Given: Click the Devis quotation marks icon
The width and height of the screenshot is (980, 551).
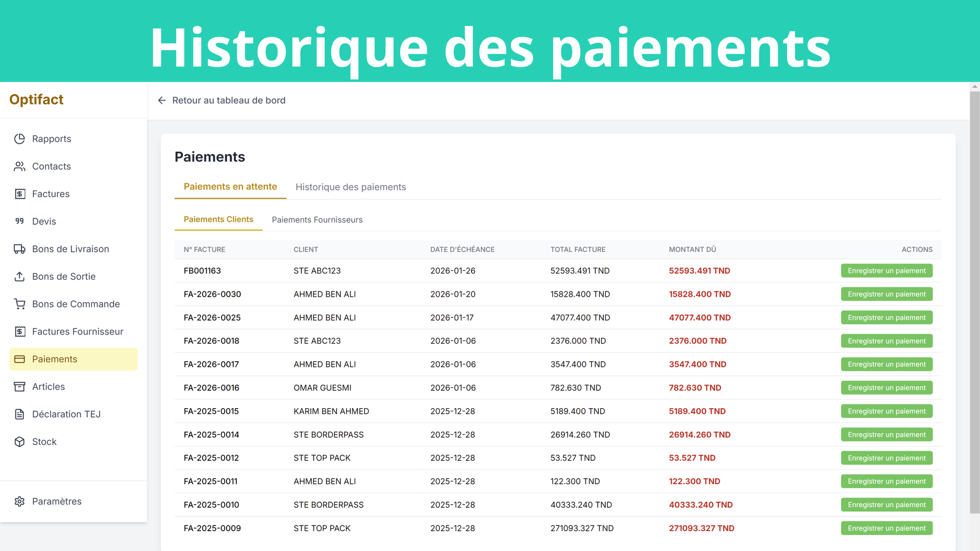Looking at the screenshot, I should click(19, 221).
